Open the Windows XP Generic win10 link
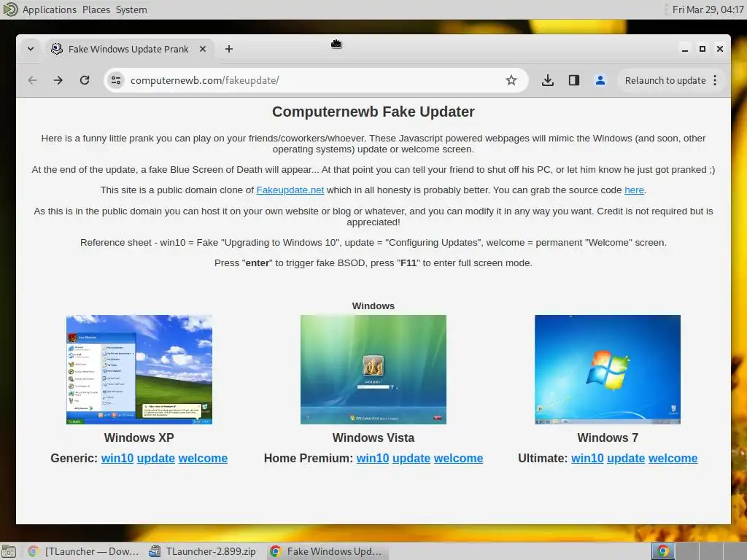 pyautogui.click(x=117, y=458)
